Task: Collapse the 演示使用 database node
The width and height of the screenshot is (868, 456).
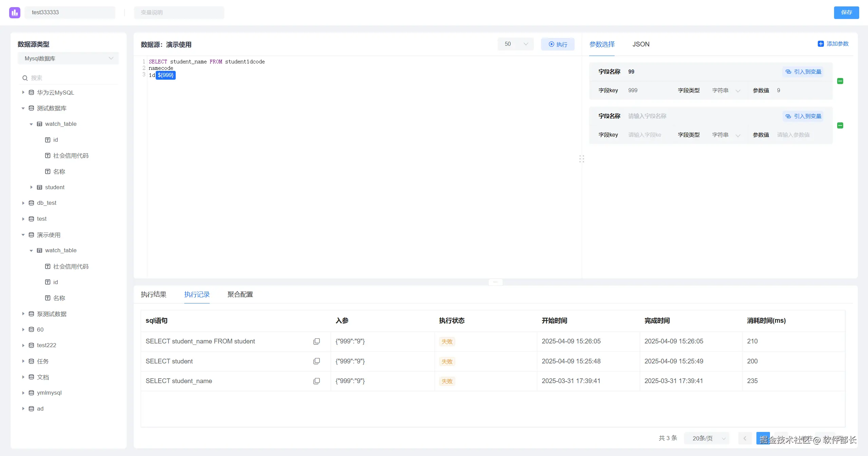Action: (x=23, y=235)
